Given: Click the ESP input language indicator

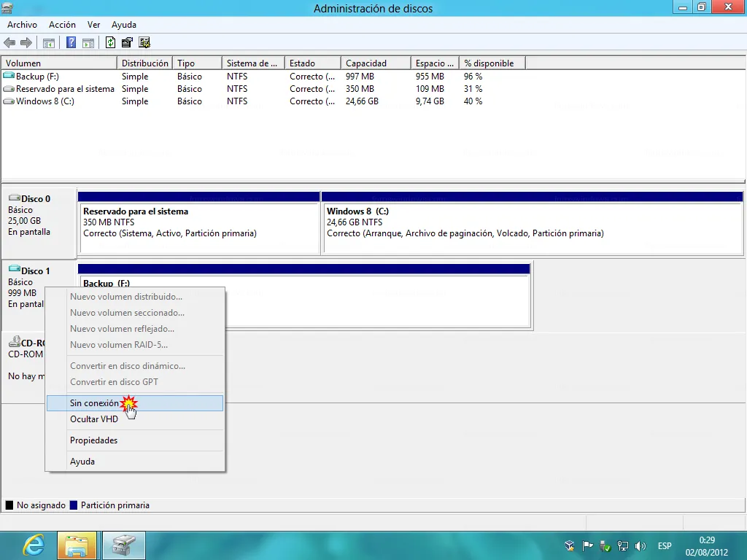Looking at the screenshot, I should 665,545.
